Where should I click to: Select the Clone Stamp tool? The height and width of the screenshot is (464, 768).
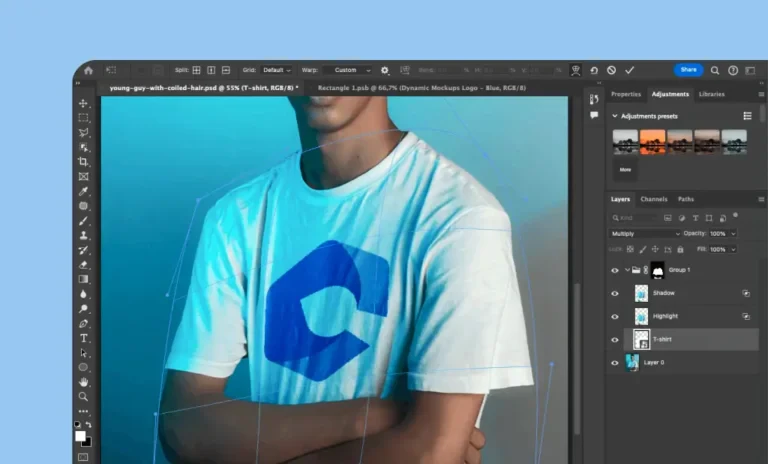[83, 235]
